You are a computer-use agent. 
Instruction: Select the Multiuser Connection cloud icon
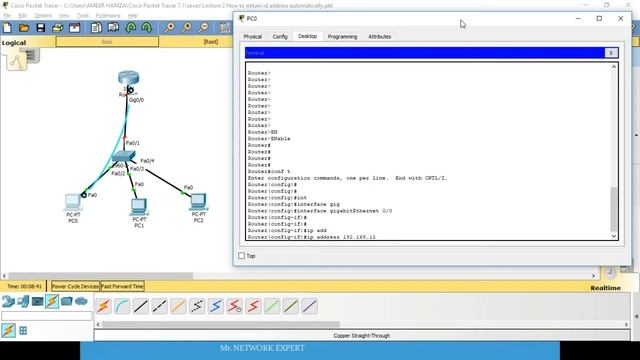[81, 301]
